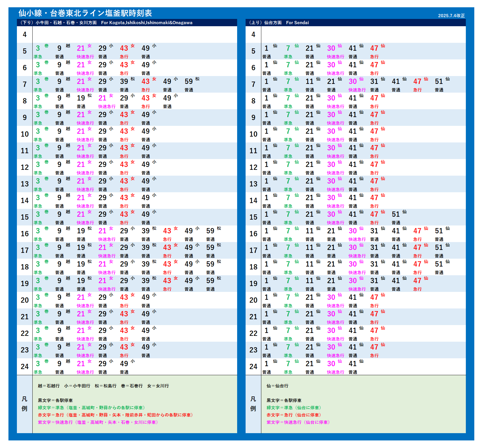
Task: Click the 越＝石越行 legend entry
Action: click(49, 386)
